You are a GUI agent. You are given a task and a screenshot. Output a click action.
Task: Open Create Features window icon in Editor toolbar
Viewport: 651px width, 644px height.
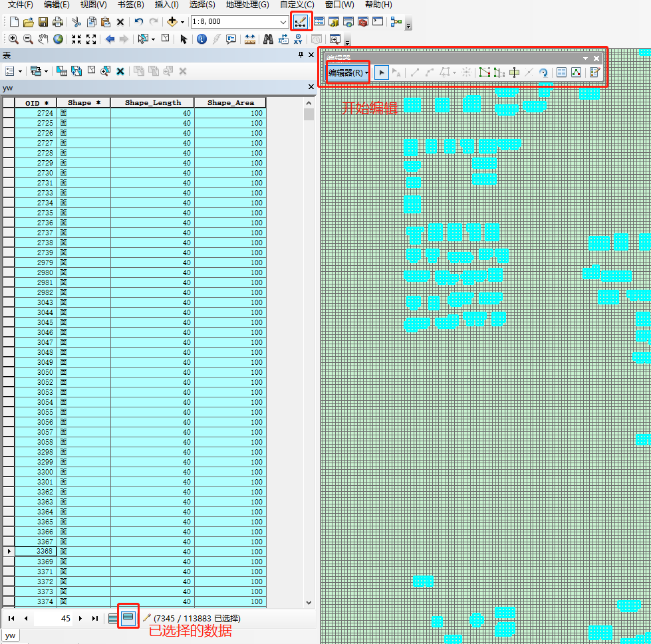594,72
